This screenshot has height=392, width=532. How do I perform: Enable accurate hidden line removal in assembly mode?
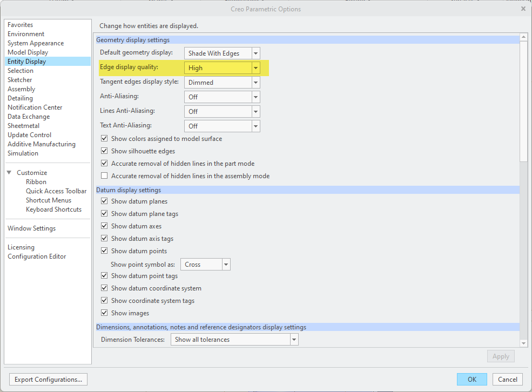pos(104,176)
